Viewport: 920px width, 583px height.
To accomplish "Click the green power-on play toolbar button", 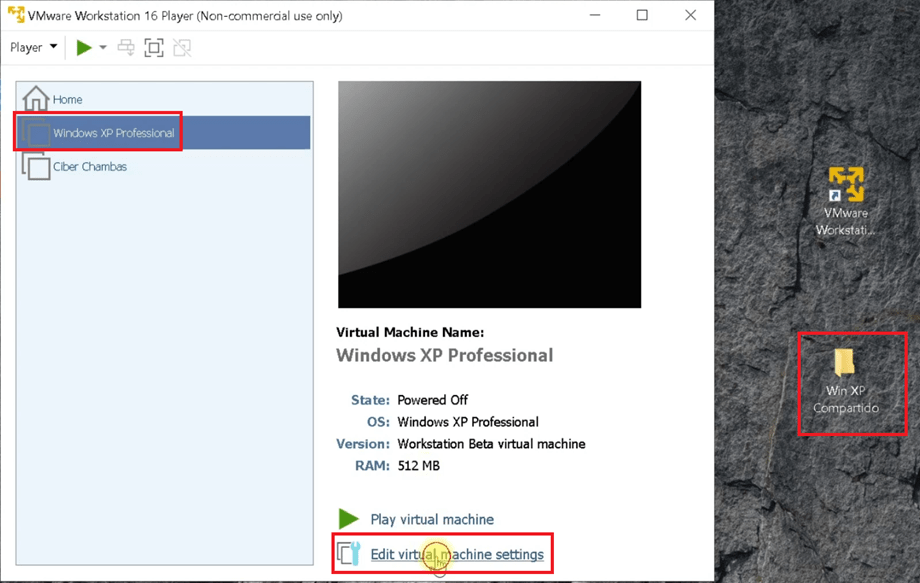I will 84,48.
